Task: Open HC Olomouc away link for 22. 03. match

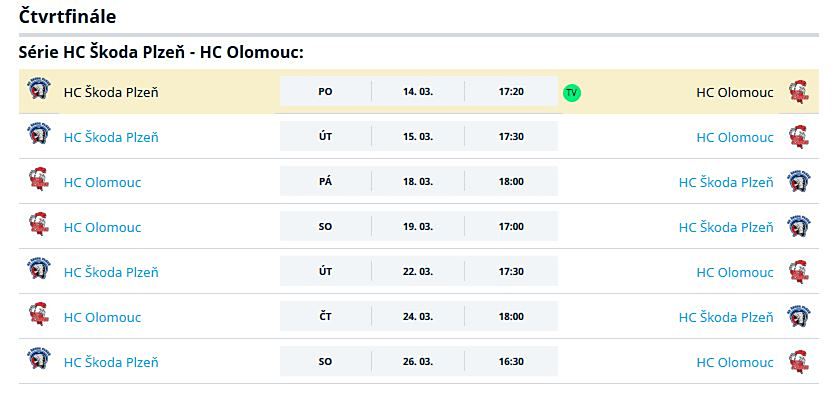Action: (x=735, y=272)
